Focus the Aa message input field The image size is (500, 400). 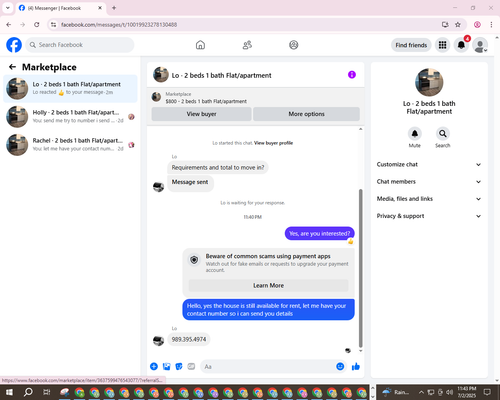click(x=267, y=366)
